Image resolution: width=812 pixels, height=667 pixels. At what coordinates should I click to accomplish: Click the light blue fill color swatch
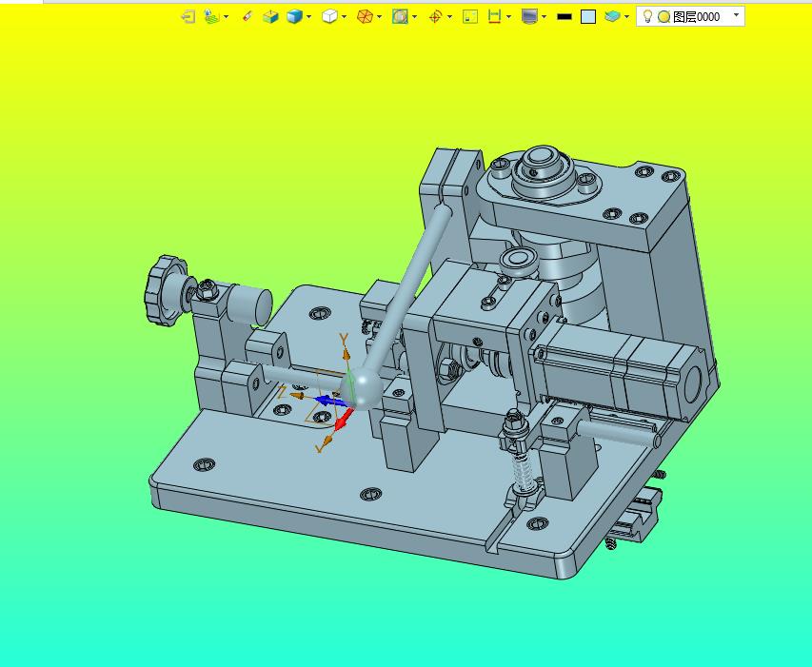point(588,17)
